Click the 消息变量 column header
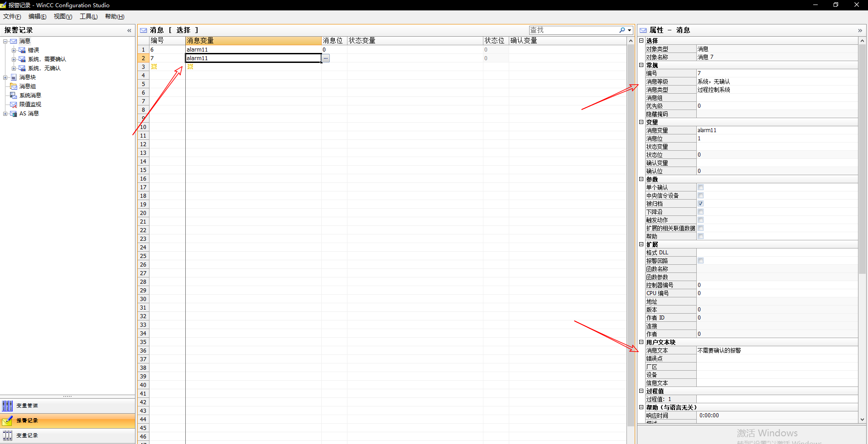868x444 pixels. pyautogui.click(x=253, y=41)
